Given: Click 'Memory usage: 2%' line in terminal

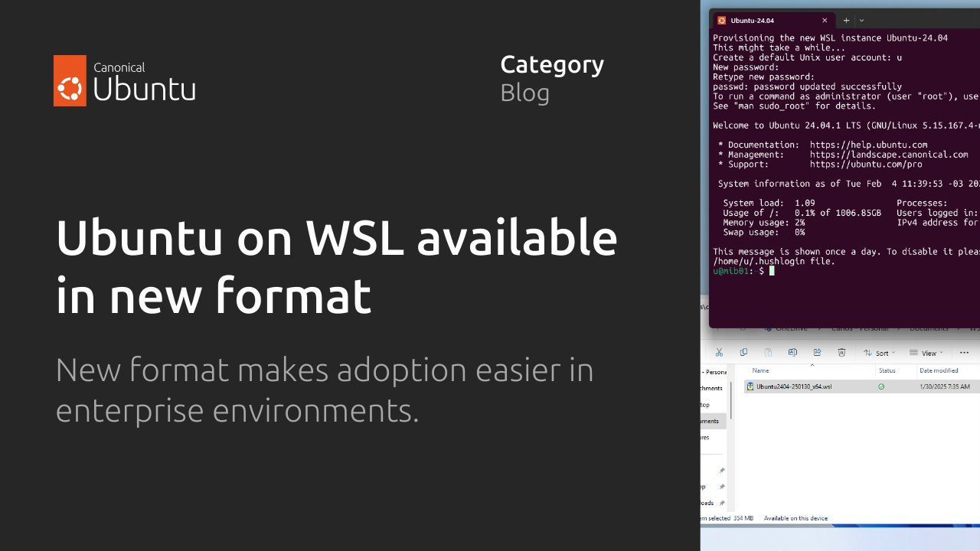Looking at the screenshot, I should click(763, 223).
